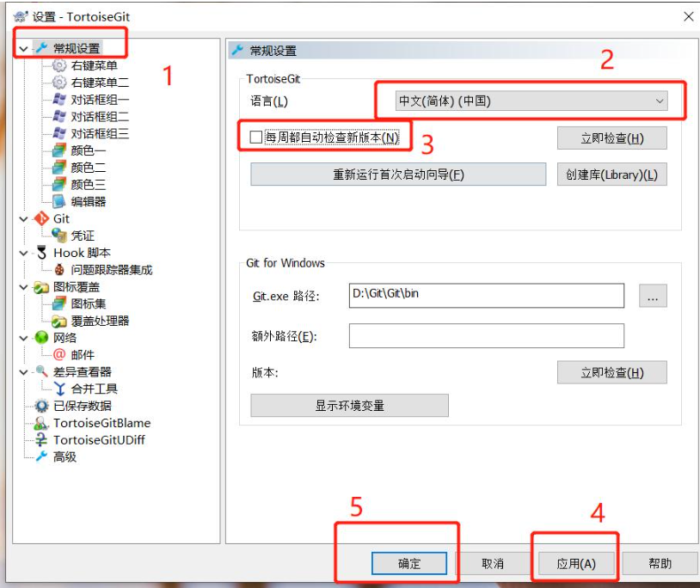Viewport: 700px width, 588px height.
Task: Click the 右键菜单二 gear icon
Action: click(59, 83)
